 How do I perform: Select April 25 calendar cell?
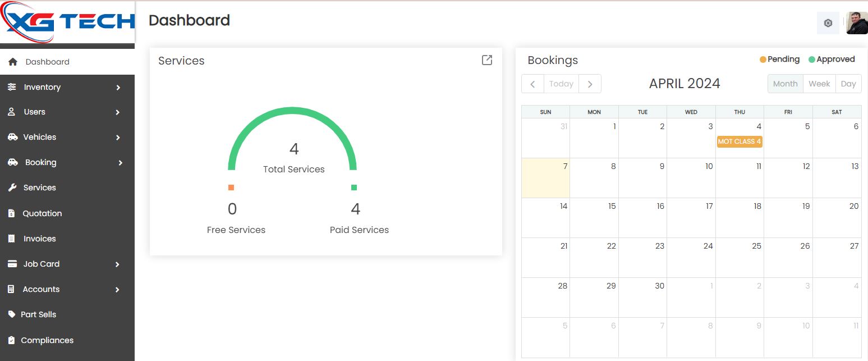[740, 258]
